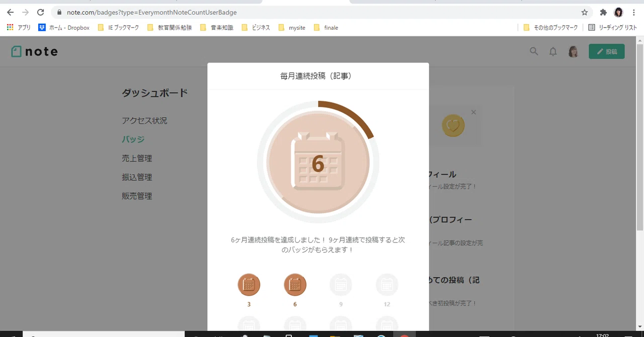Viewport: 644px width, 337px height.
Task: Open the ホーム - Dropbox bookmark
Action: tap(64, 28)
